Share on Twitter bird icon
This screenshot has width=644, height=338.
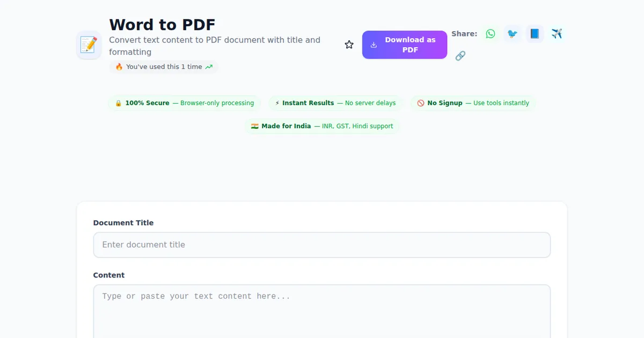513,34
